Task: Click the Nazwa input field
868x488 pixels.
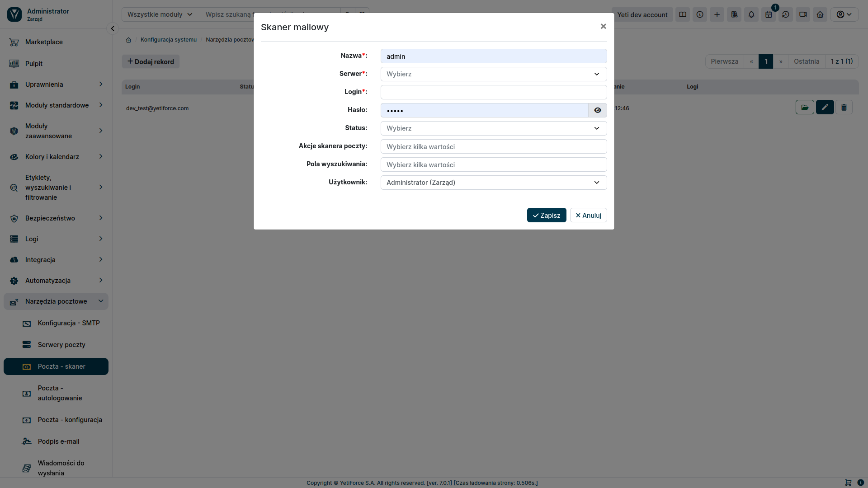Action: (494, 56)
